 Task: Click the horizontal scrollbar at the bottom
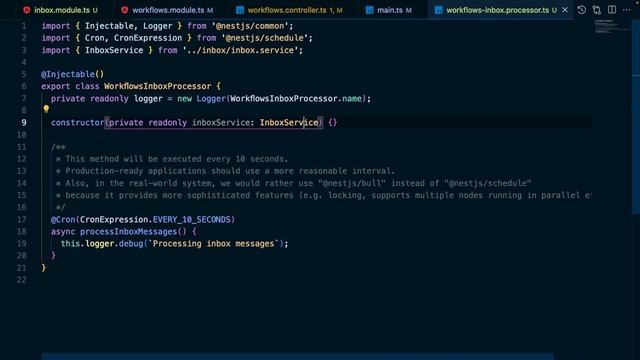(x=297, y=356)
